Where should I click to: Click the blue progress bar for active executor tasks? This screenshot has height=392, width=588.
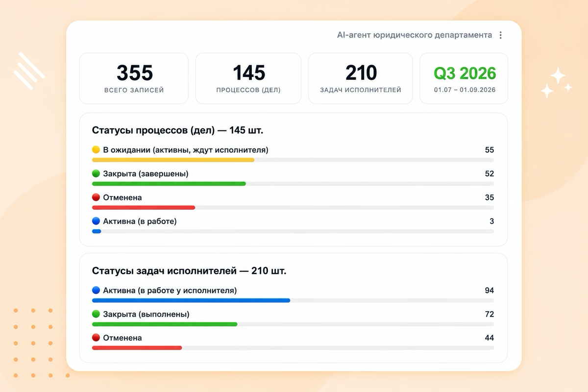point(191,300)
